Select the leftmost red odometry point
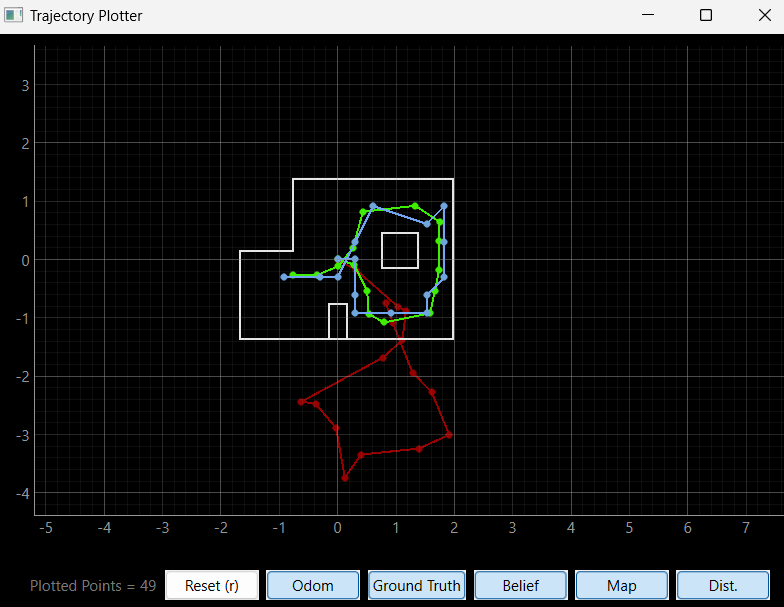 coord(301,402)
